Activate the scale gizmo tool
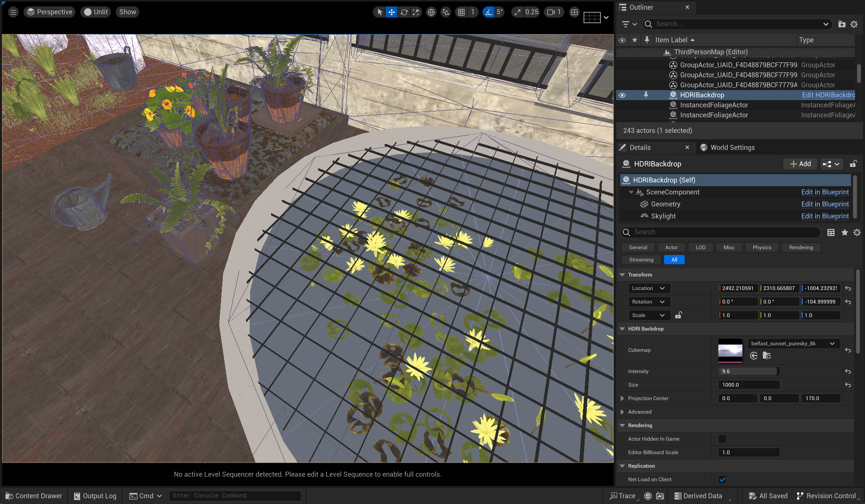Image resolution: width=865 pixels, height=504 pixels. (416, 12)
